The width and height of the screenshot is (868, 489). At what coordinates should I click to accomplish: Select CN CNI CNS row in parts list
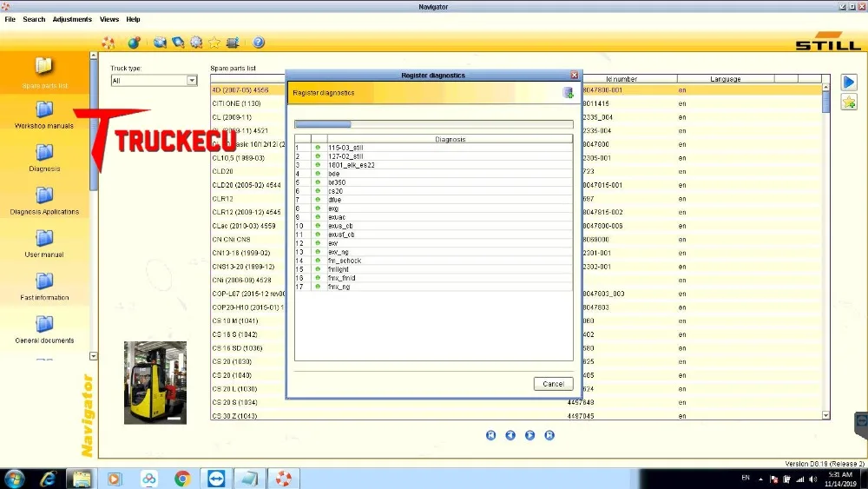pos(232,240)
